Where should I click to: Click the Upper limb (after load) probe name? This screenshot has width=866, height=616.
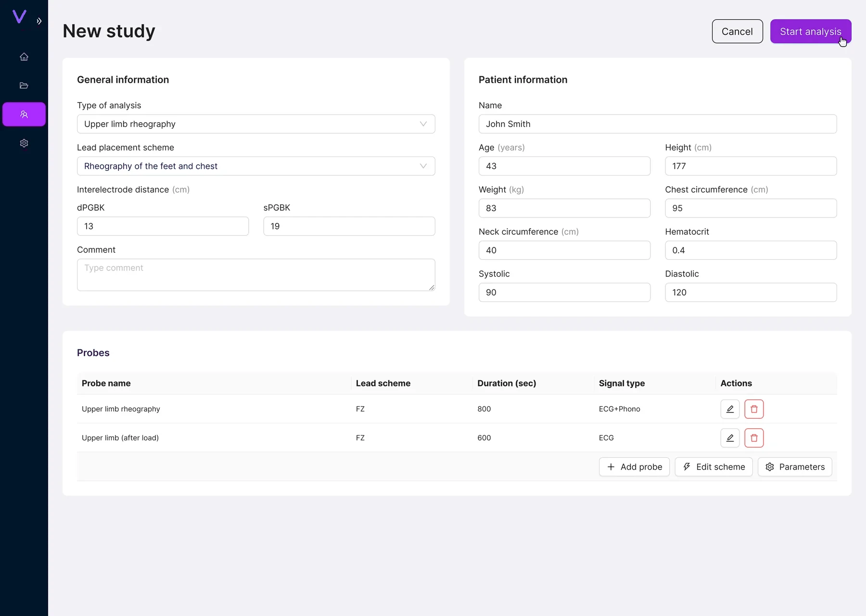[x=120, y=438]
